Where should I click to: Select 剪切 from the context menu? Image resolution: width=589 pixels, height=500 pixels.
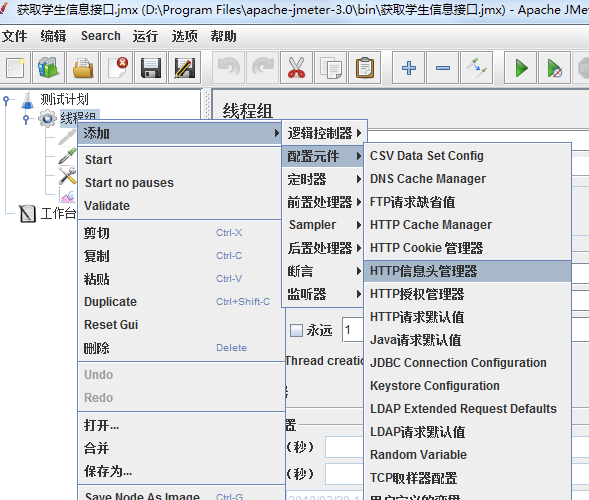tap(180, 233)
